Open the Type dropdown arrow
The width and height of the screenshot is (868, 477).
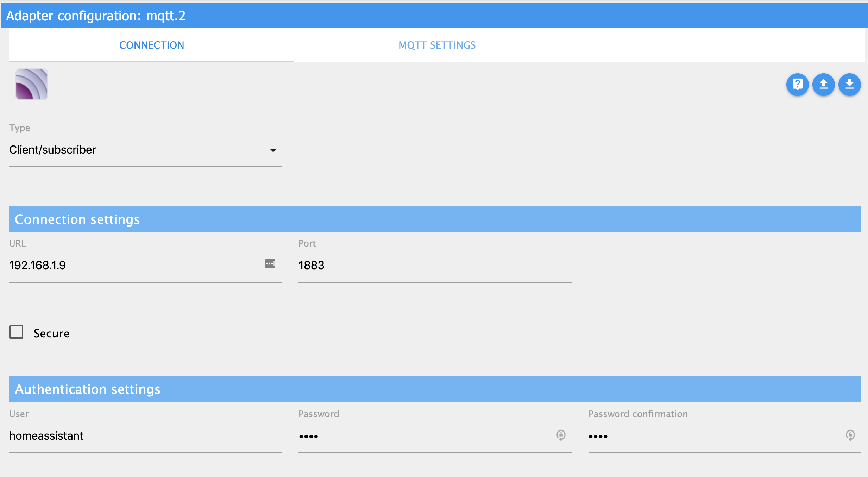coord(273,150)
